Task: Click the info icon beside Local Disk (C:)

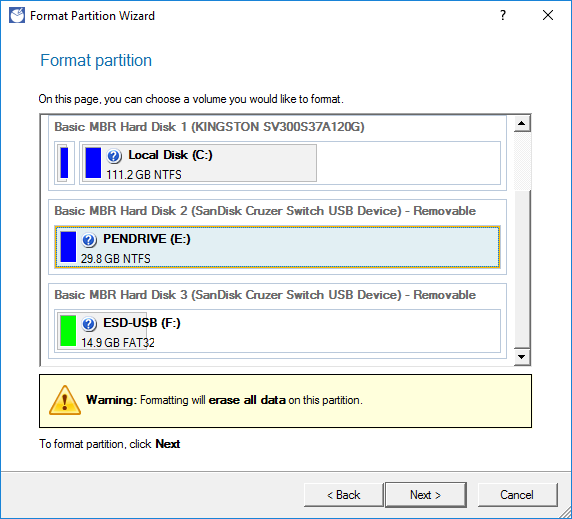Action: [114, 156]
